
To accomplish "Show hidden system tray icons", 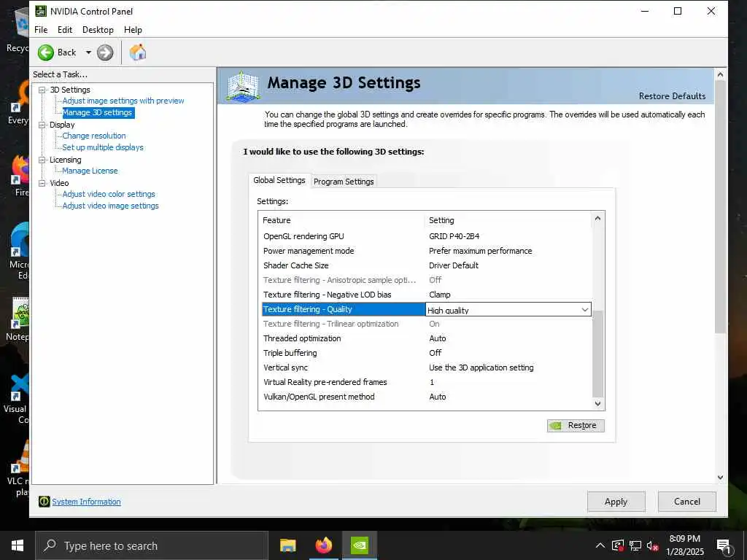I will 600,545.
